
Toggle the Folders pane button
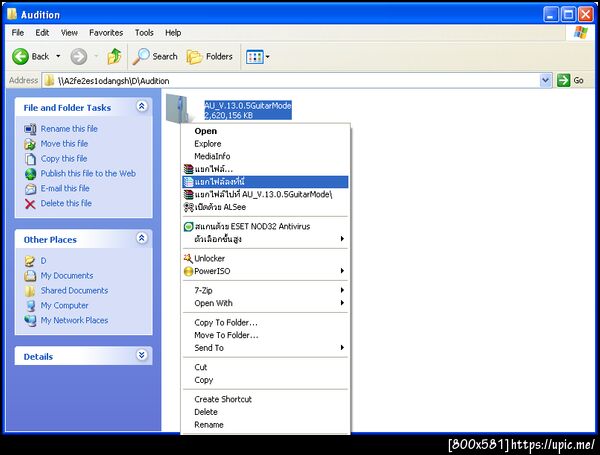coord(209,57)
